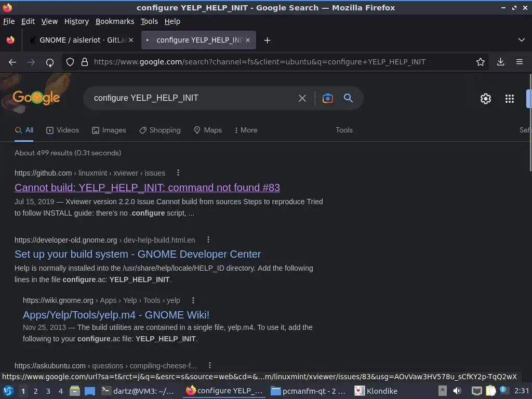
Task: Show site info via padlock icon
Action: point(85,62)
